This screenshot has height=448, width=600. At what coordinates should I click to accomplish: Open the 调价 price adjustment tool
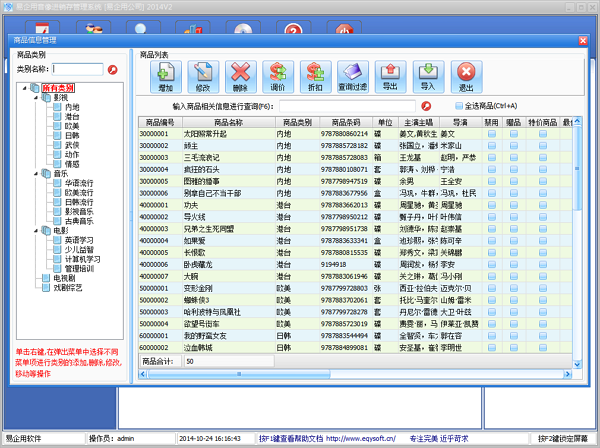[278, 77]
